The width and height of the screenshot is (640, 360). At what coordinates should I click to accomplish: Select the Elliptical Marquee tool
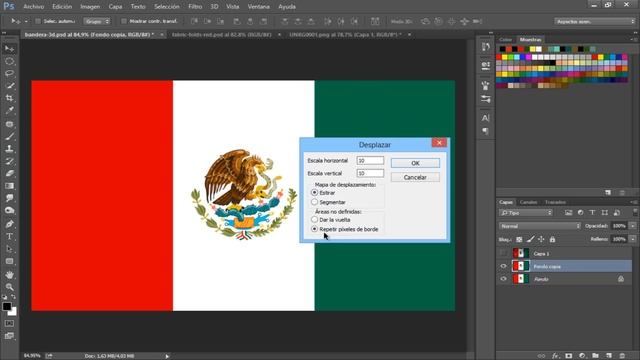click(9, 61)
